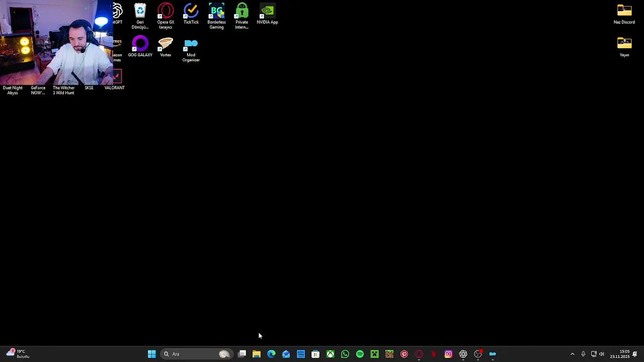This screenshot has height=362, width=644.
Task: Click the webcam overlay in the top-left corner
Action: point(56,43)
